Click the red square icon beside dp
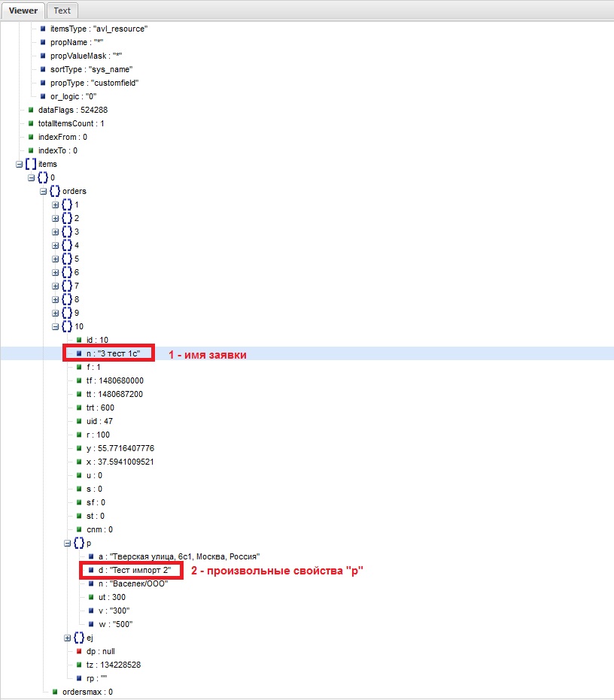 click(79, 651)
